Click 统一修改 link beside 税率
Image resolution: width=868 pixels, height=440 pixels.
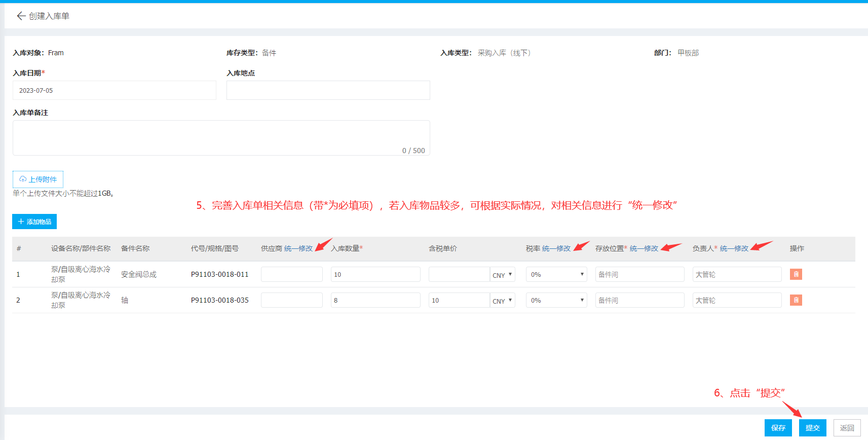point(556,248)
